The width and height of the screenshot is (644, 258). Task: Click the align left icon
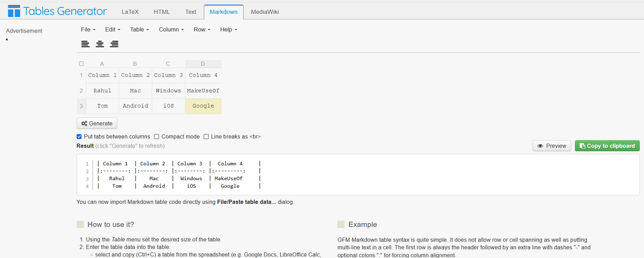coord(85,44)
